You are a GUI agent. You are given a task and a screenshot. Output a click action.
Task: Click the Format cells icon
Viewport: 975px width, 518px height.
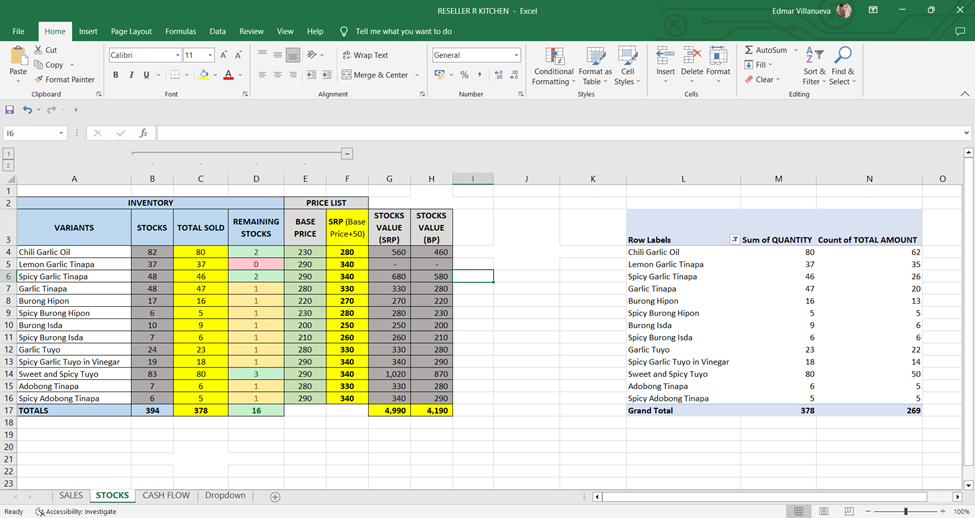[718, 55]
